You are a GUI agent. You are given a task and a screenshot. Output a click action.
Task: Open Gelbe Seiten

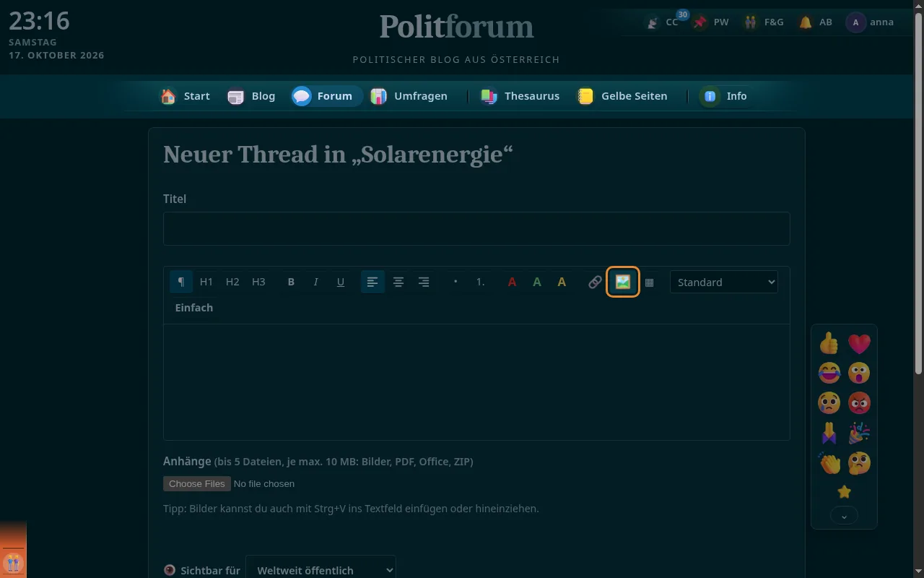622,96
